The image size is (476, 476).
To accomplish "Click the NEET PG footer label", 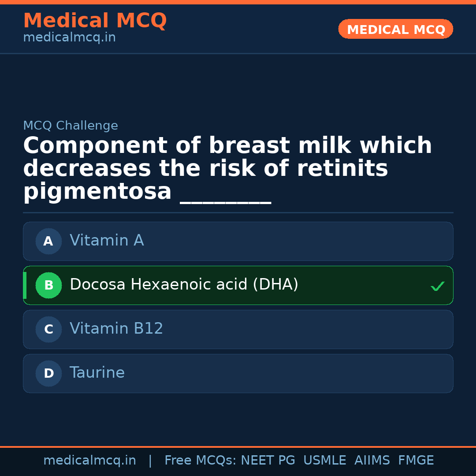I will 268,461.
